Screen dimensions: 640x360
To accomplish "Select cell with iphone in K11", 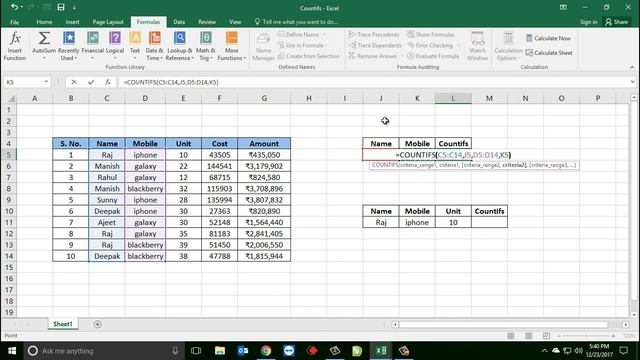I will tap(417, 222).
